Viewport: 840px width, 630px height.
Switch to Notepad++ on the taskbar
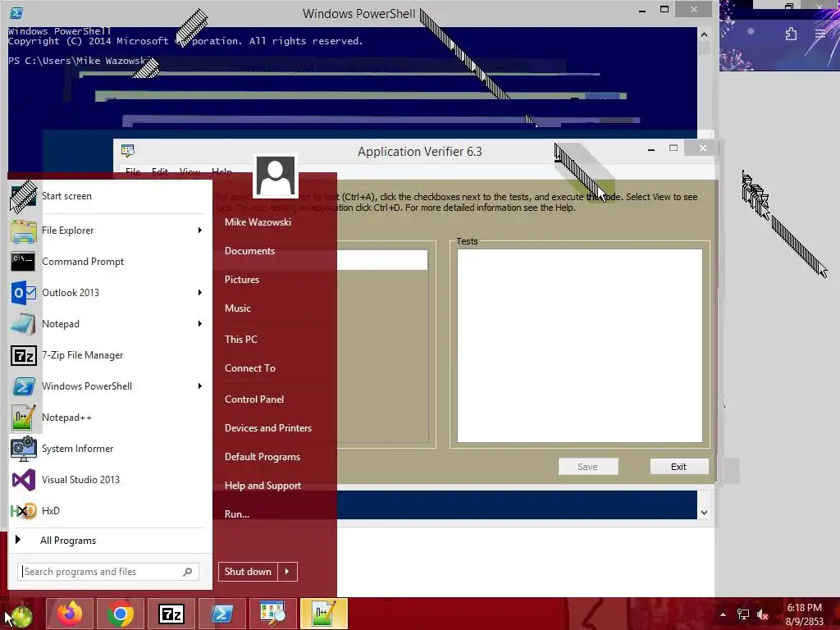point(324,614)
